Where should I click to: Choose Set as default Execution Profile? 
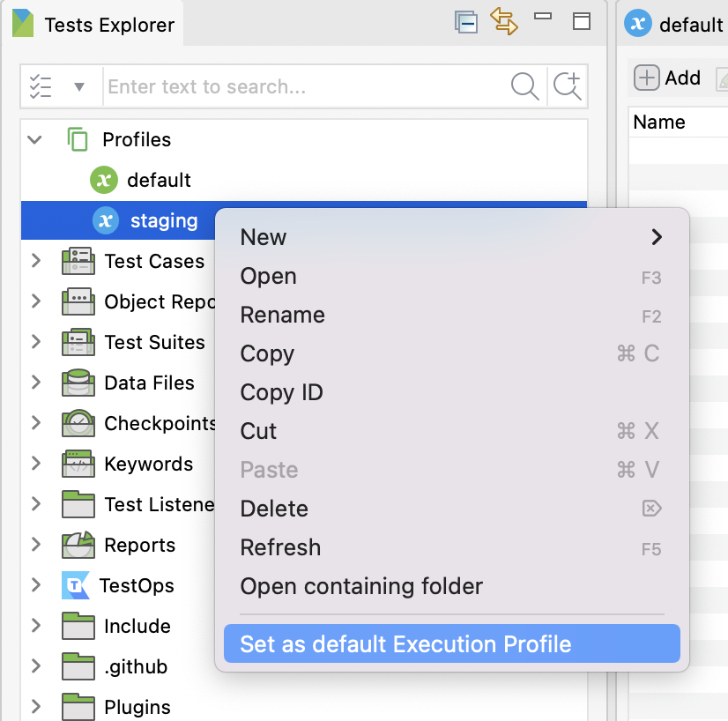click(x=405, y=644)
